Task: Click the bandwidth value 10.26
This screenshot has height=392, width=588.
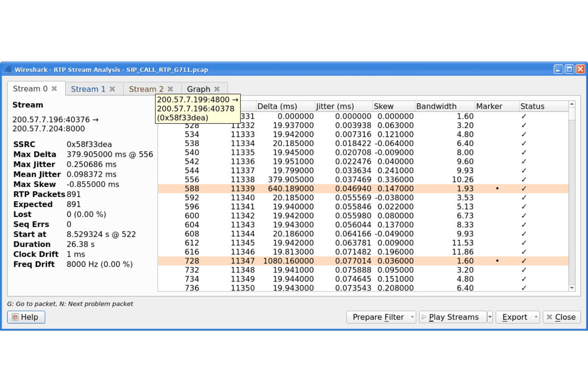Action: [463, 180]
